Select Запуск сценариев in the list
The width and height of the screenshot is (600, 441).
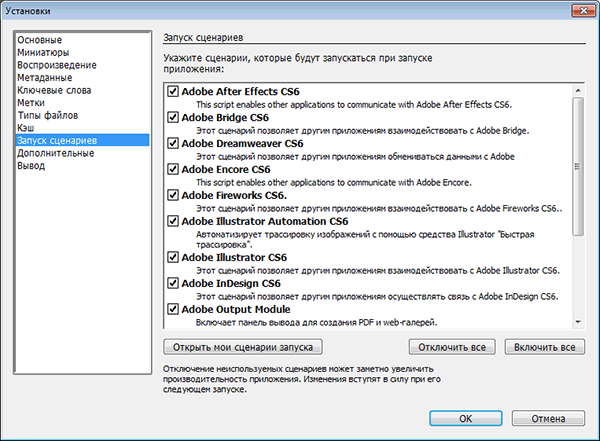pos(82,140)
